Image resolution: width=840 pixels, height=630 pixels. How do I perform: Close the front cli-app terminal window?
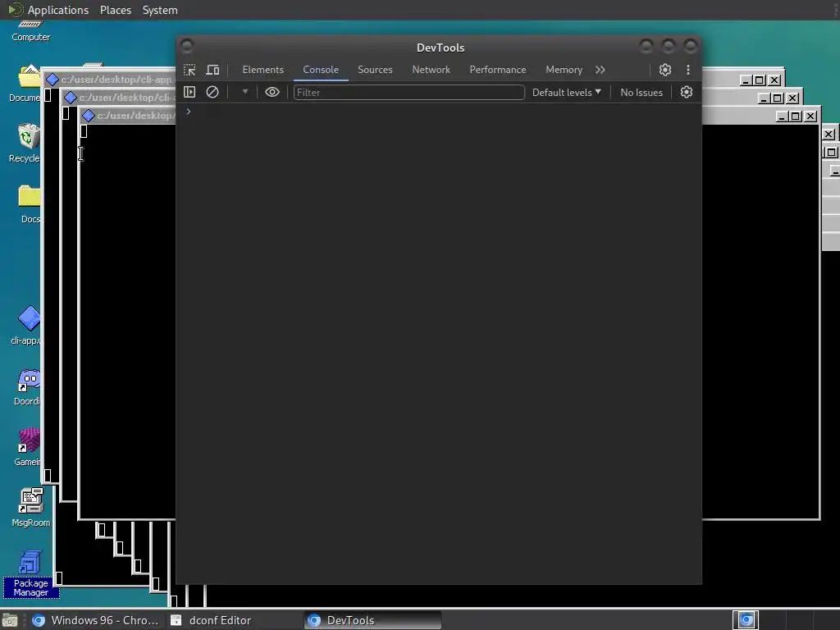(x=810, y=116)
